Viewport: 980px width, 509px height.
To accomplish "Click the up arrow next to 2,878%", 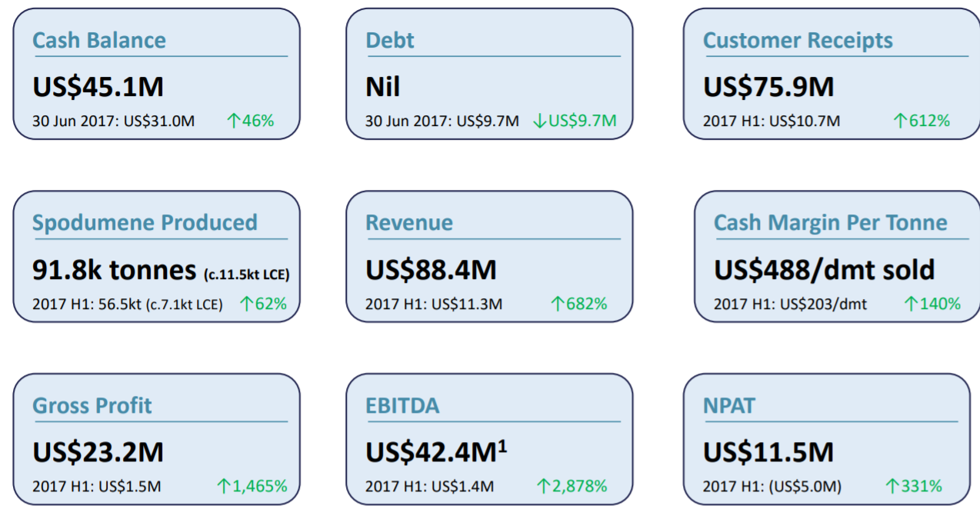I will click(543, 486).
